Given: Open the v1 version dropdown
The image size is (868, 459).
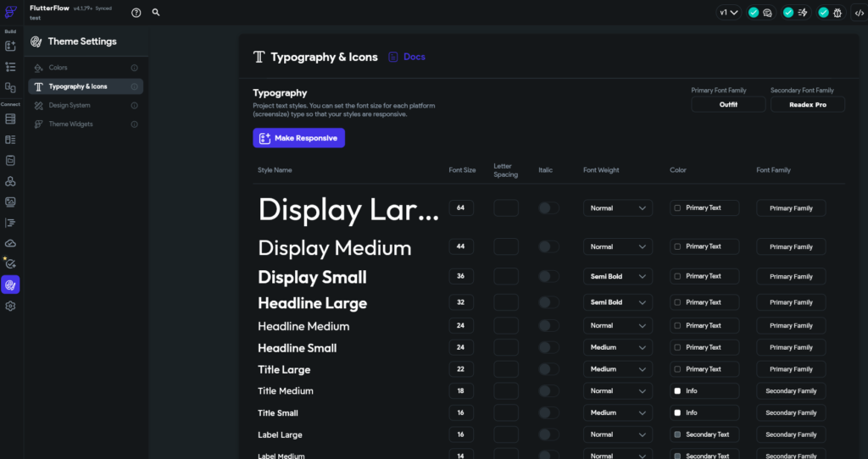Looking at the screenshot, I should point(728,13).
